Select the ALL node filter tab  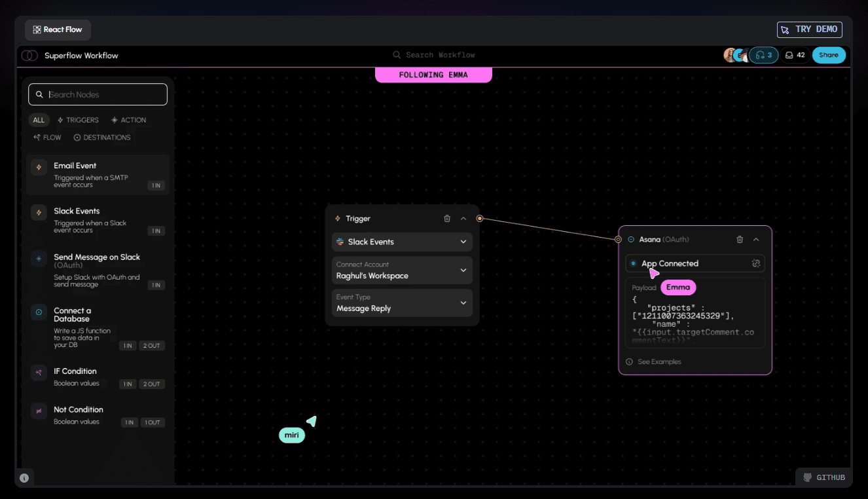coord(39,120)
